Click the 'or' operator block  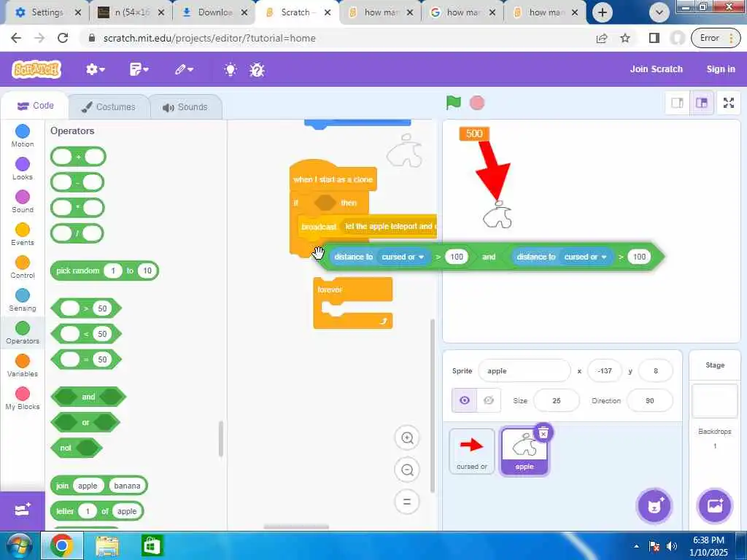tap(85, 422)
